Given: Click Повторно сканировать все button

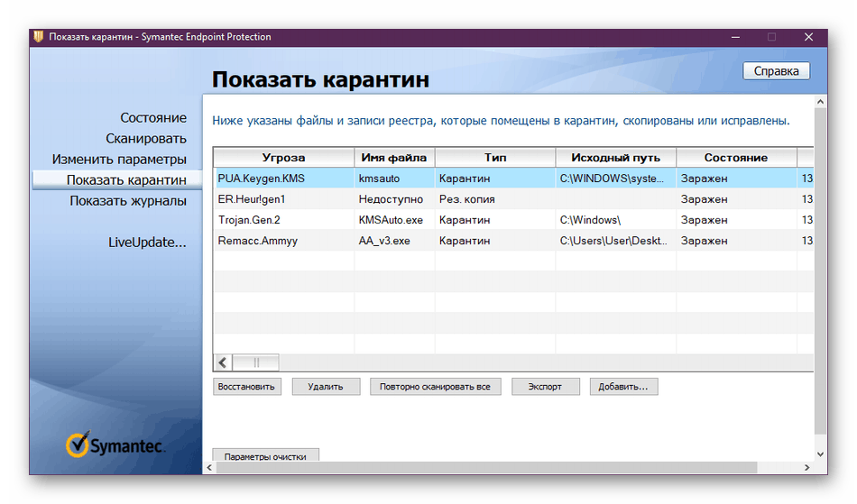Looking at the screenshot, I should click(435, 387).
